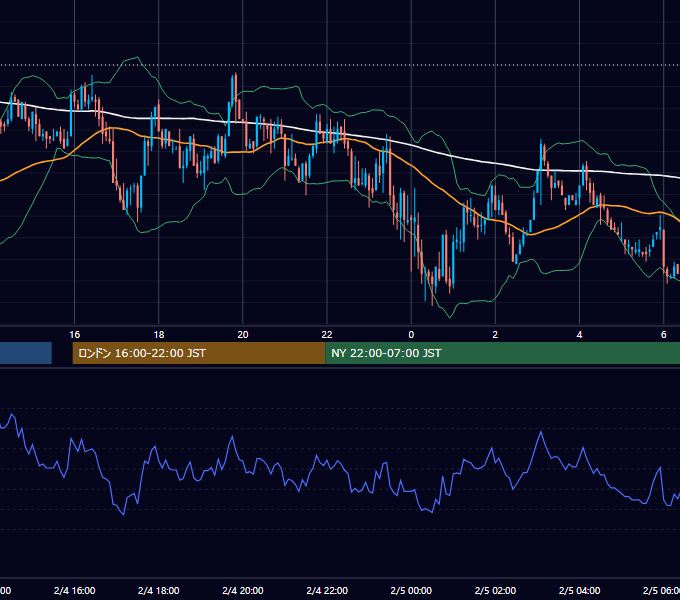Screen dimensions: 680x600
Task: Click the 22 hour label on price chart axis
Action: click(x=327, y=334)
